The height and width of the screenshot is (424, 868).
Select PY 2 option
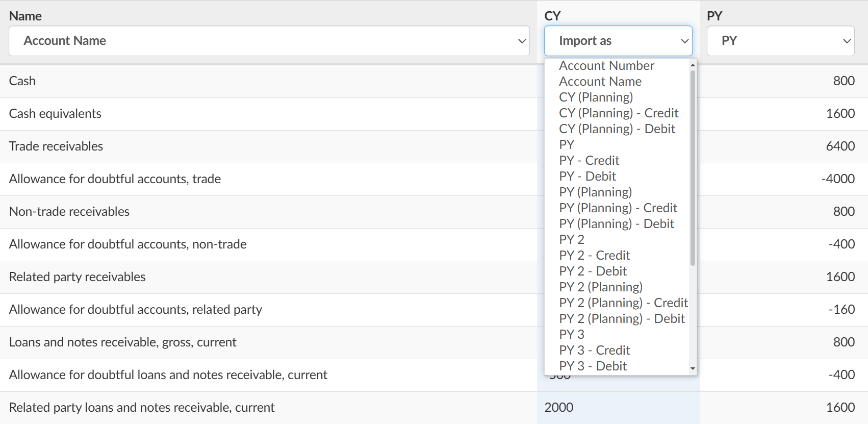click(x=572, y=240)
